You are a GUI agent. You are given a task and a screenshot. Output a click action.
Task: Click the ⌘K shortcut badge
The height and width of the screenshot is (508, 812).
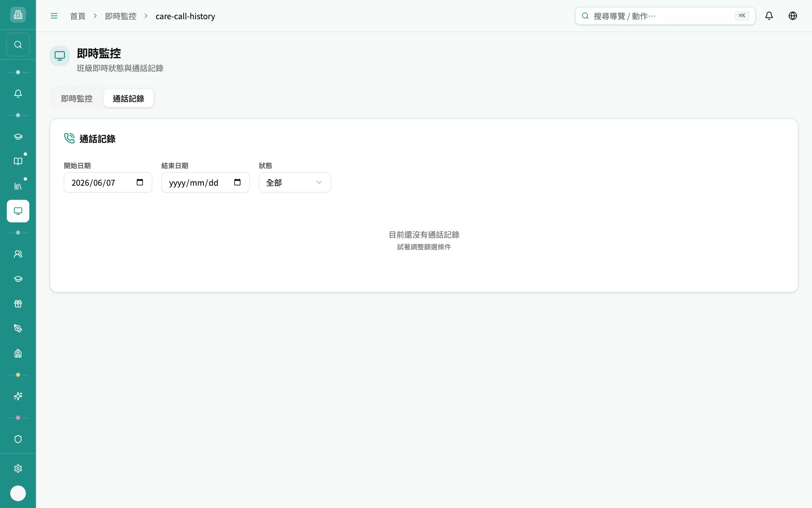click(x=742, y=16)
